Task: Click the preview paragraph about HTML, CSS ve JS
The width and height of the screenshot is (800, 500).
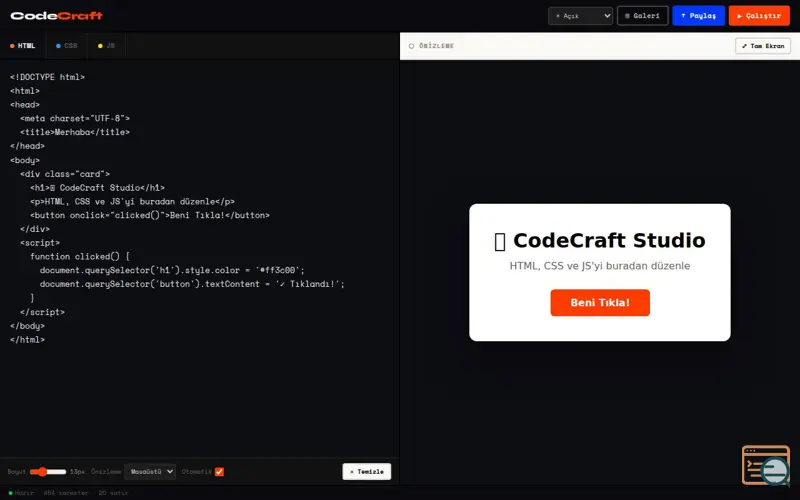Action: pyautogui.click(x=600, y=266)
